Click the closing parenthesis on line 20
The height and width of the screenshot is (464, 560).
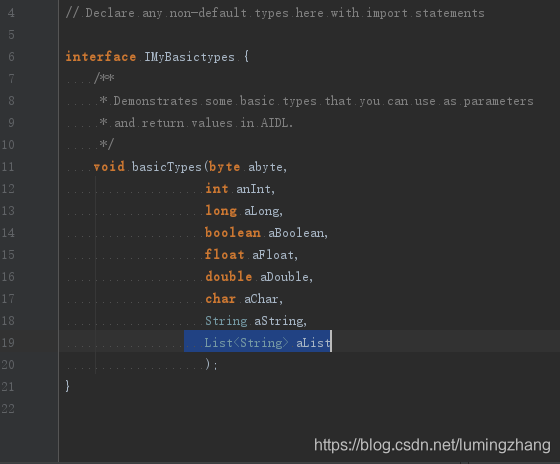click(208, 364)
